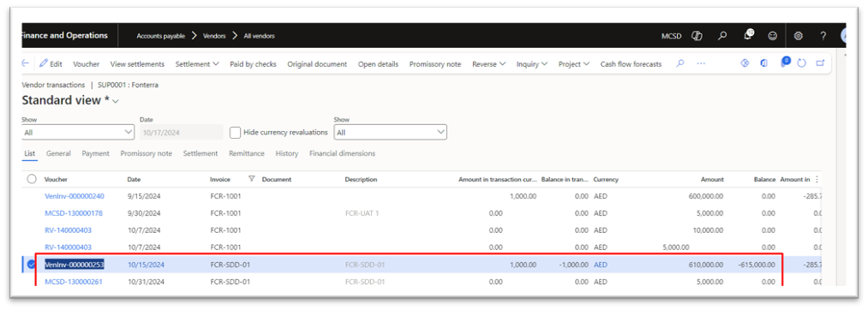This screenshot has width=868, height=310.
Task: Click Vendors breadcrumb
Action: (214, 36)
